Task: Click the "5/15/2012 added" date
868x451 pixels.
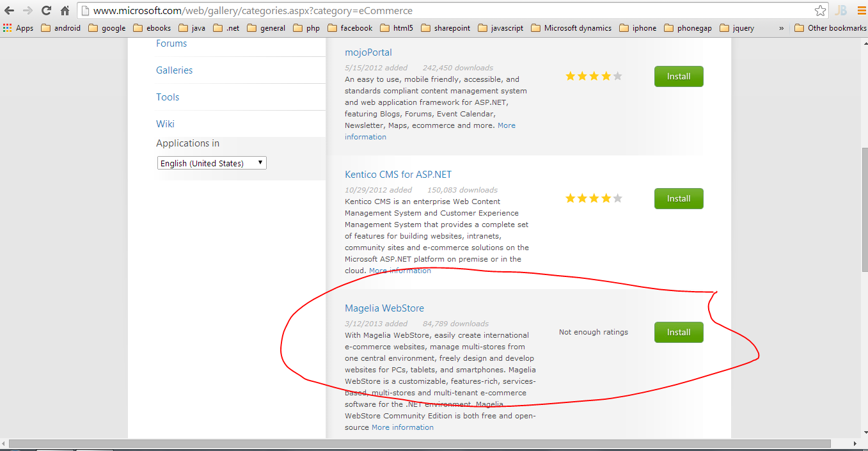Action: coord(376,68)
